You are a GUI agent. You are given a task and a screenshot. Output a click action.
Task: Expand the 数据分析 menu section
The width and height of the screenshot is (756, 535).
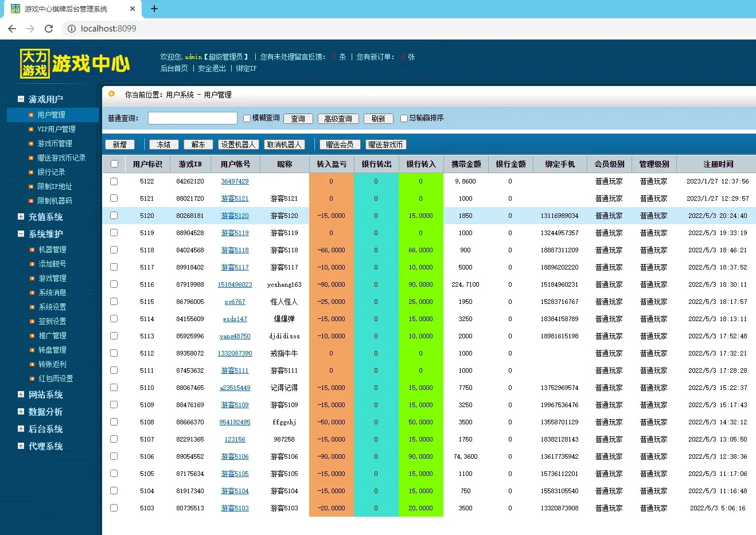click(21, 412)
